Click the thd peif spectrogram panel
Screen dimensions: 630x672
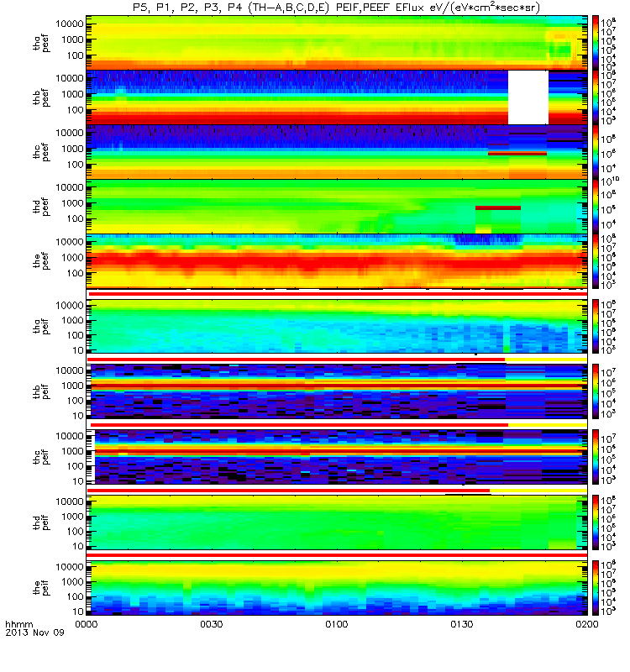337,522
